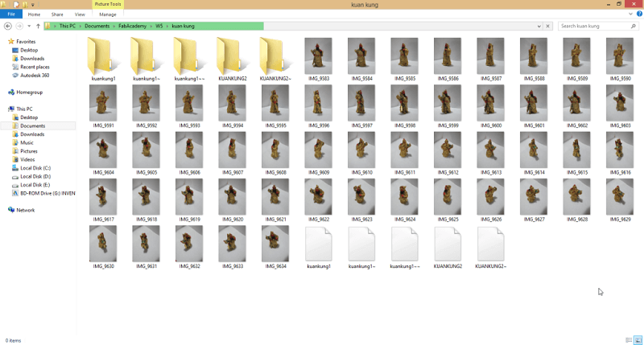
Task: Stop loading with the address bar X
Action: coord(547,26)
